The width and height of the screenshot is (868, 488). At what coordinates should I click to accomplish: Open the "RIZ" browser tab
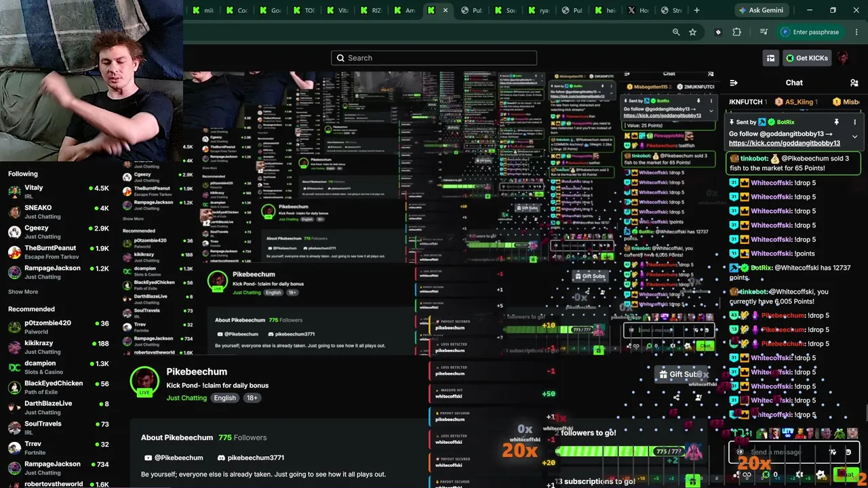[x=372, y=10]
